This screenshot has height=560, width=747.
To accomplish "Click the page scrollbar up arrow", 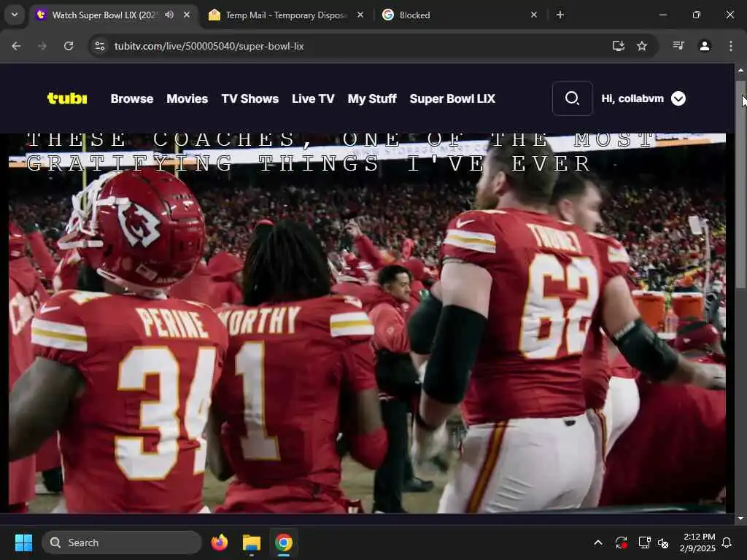I will [x=740, y=70].
